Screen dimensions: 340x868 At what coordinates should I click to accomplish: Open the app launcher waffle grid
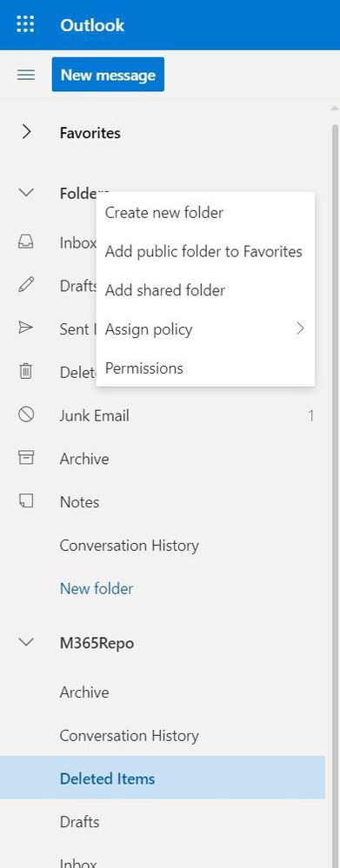coord(25,24)
